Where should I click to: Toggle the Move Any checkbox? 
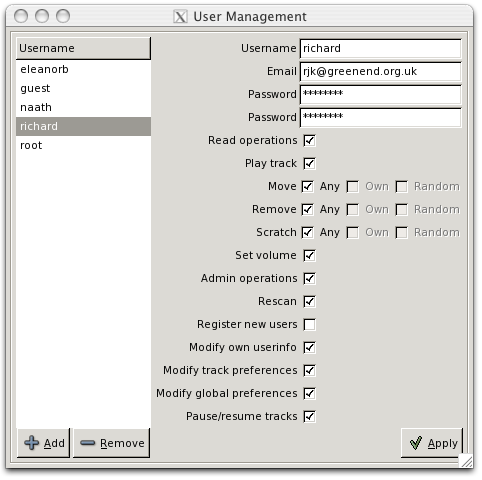(307, 186)
